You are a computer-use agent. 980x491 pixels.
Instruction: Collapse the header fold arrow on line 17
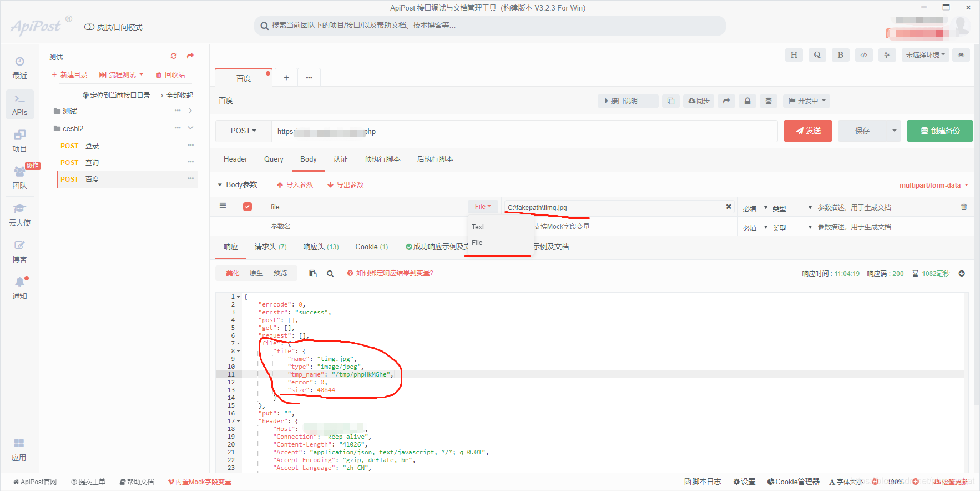click(239, 422)
